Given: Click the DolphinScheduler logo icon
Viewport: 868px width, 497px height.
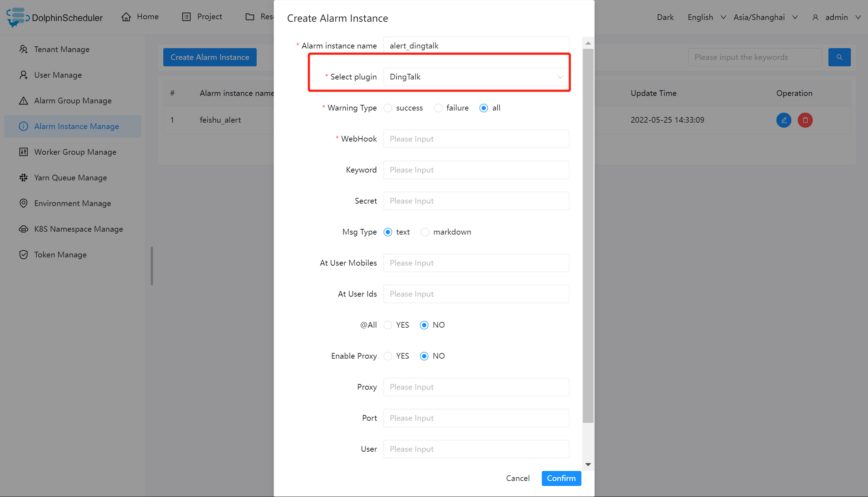Looking at the screenshot, I should [x=17, y=17].
